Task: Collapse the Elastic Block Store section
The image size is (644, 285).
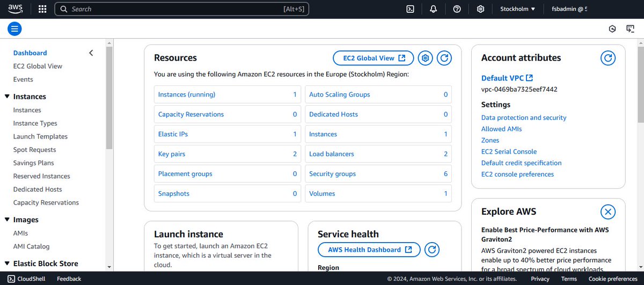Action: coord(8,264)
